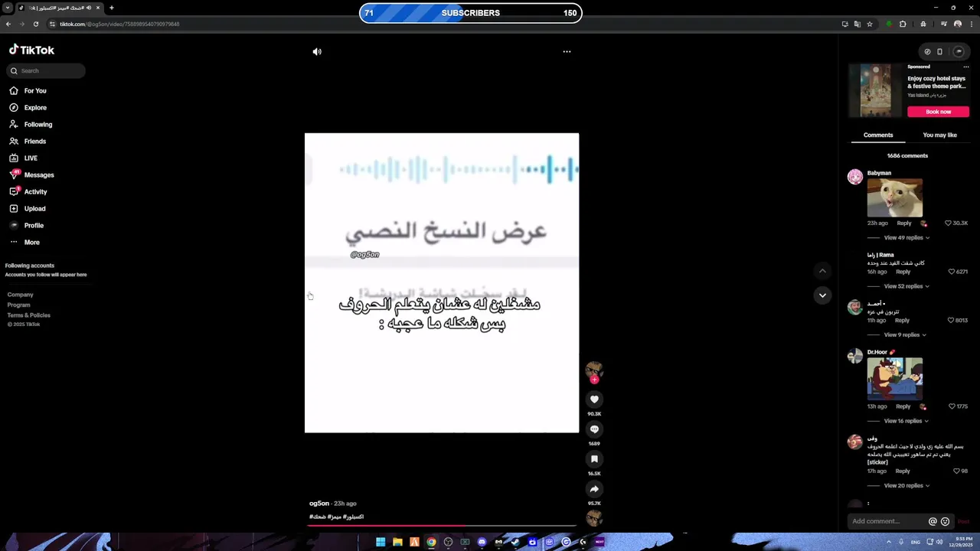Expand View 9 replies
This screenshot has height=551, width=980.
(905, 335)
